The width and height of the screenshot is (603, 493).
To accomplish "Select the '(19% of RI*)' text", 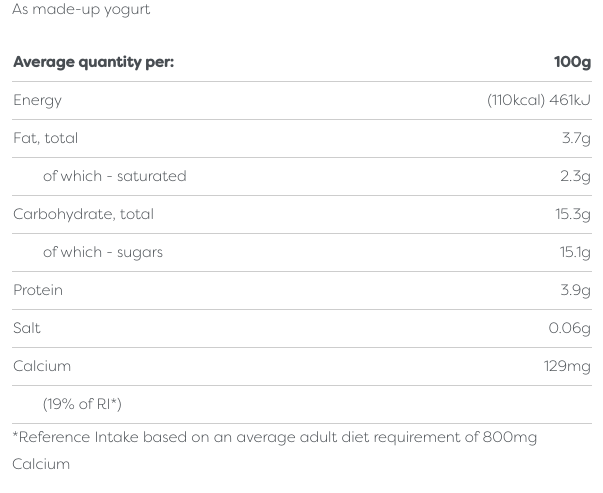I will pyautogui.click(x=82, y=404).
